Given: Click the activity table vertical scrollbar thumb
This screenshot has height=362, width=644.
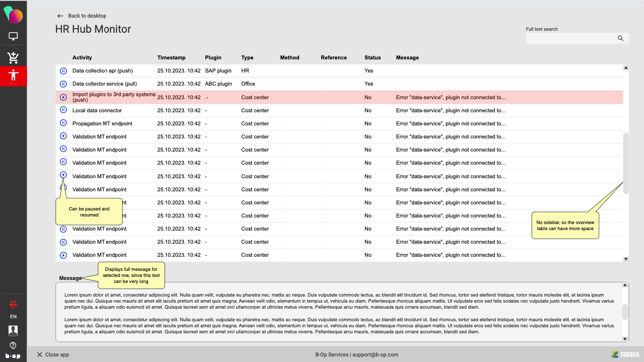Looking at the screenshot, I should [x=626, y=163].
